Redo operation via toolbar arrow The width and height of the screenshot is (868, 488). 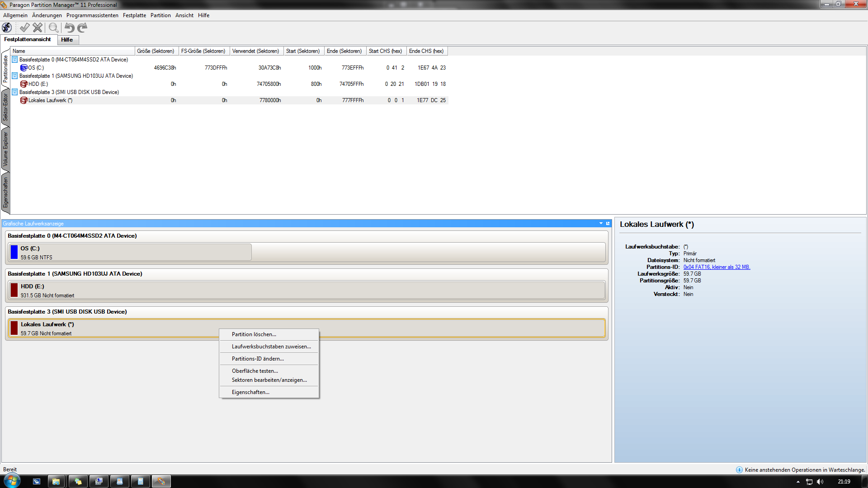(82, 28)
